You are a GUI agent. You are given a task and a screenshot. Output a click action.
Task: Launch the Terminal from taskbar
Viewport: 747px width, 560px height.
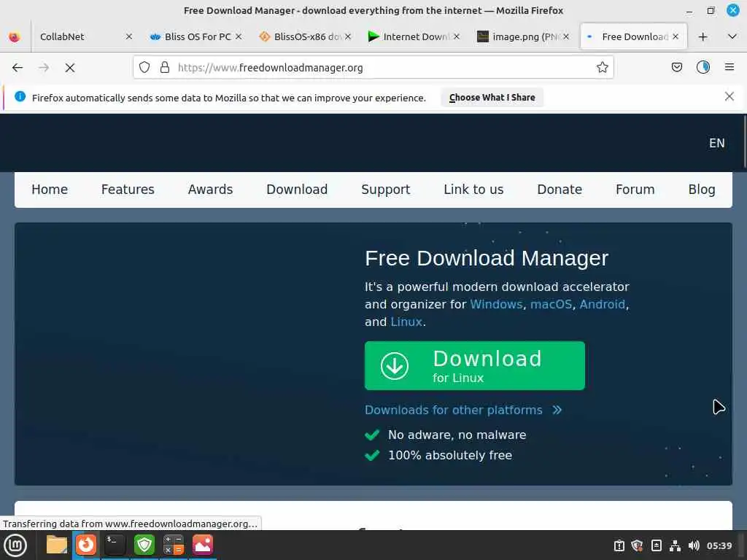[x=115, y=545]
